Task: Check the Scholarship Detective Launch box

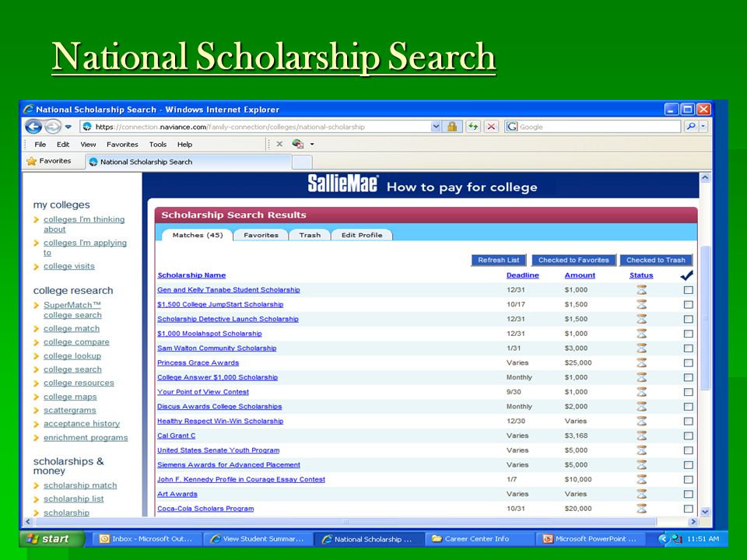Action: 688,319
